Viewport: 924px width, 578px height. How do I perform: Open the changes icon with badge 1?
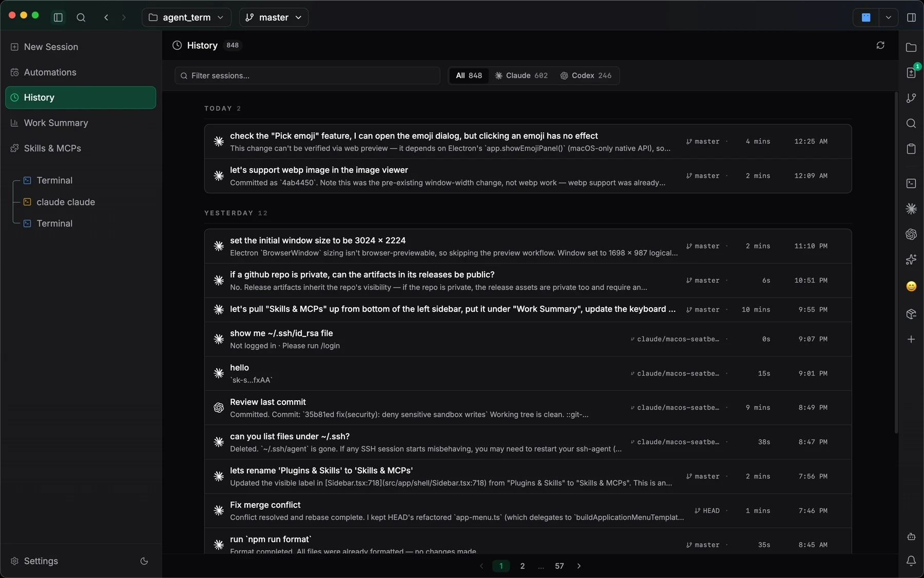click(911, 72)
